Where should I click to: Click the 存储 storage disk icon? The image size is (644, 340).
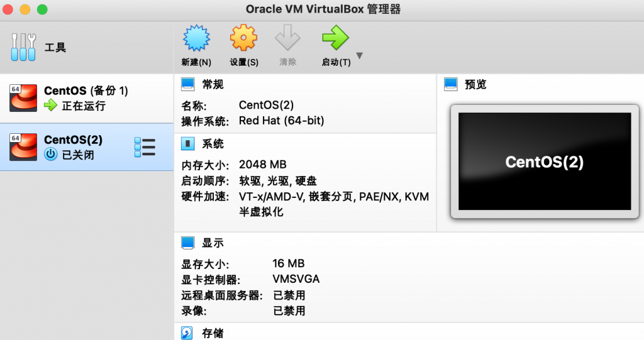(187, 333)
